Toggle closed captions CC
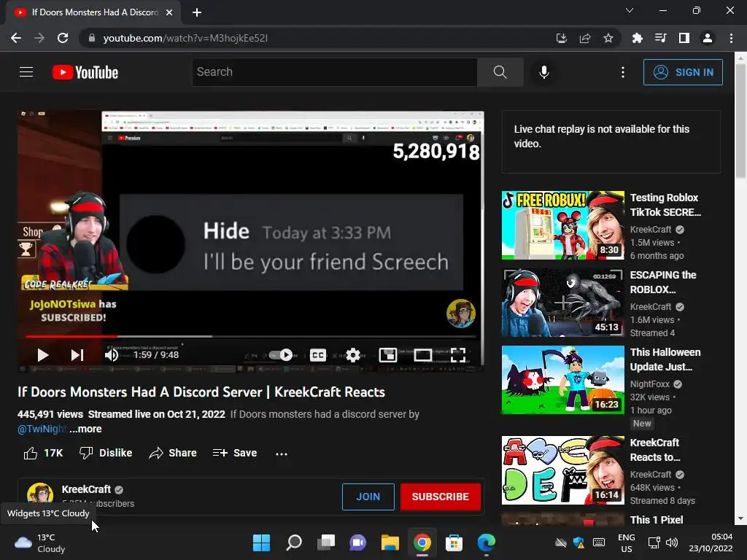Image resolution: width=747 pixels, height=560 pixels. click(x=318, y=355)
